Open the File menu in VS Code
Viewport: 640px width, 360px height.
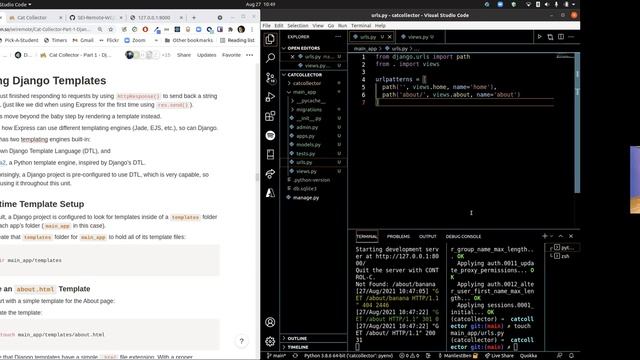[x=267, y=25]
